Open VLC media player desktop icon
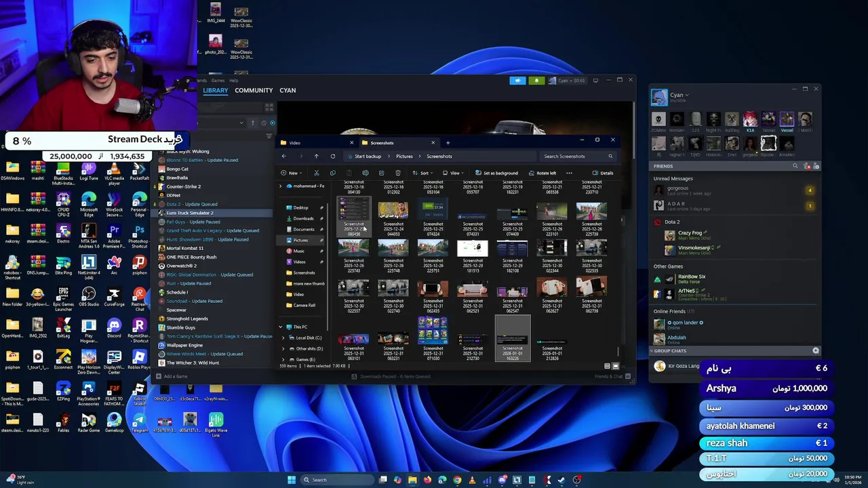Viewport: 868px width, 488px height. [114, 174]
